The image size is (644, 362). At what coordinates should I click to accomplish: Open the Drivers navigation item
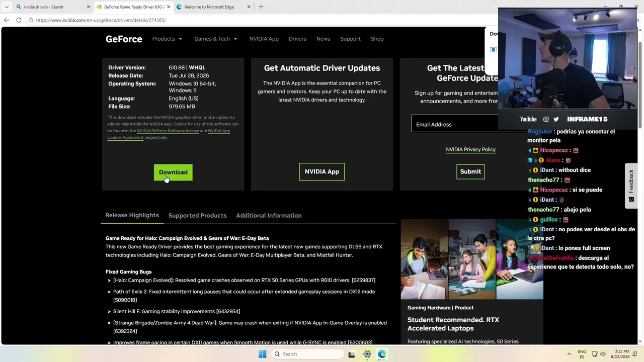coord(297,39)
